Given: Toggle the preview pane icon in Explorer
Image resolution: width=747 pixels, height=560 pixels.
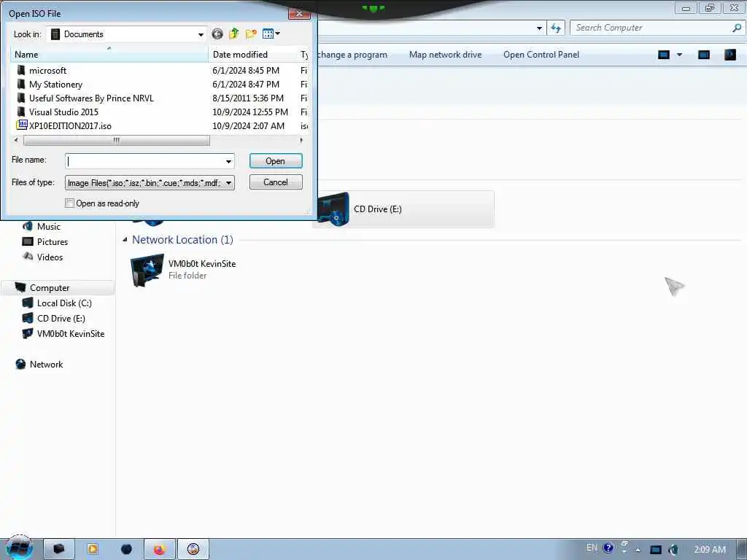Looking at the screenshot, I should pyautogui.click(x=704, y=55).
